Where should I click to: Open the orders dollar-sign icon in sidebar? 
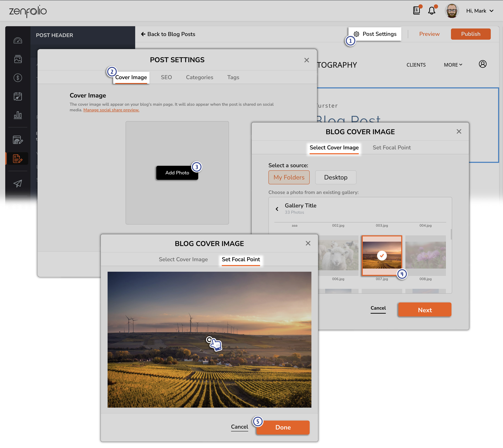click(x=17, y=77)
